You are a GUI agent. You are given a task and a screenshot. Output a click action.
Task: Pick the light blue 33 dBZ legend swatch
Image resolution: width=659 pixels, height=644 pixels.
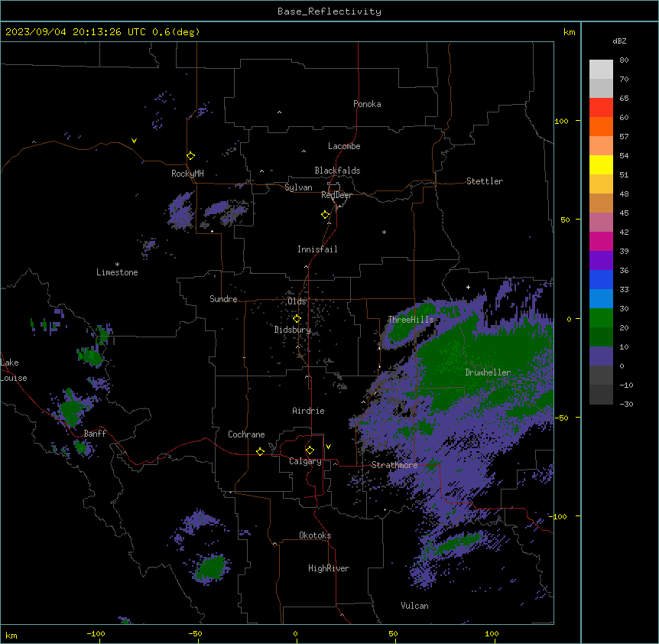[x=601, y=299]
